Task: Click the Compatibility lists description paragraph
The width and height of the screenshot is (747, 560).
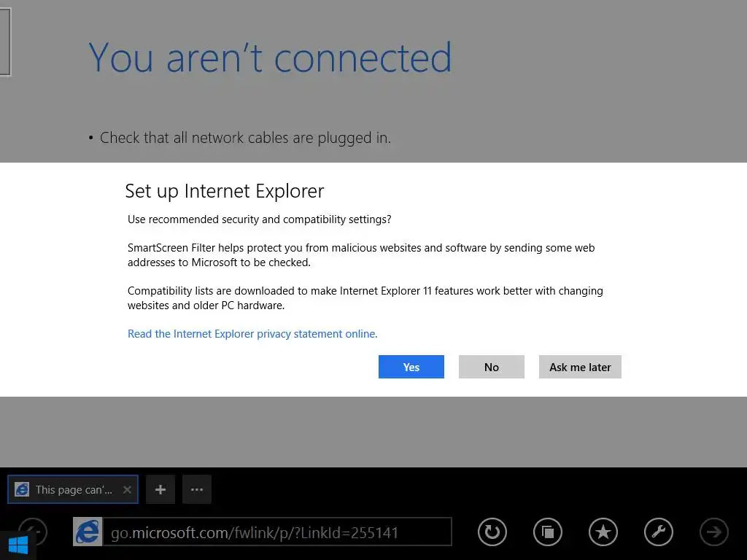Action: click(365, 297)
